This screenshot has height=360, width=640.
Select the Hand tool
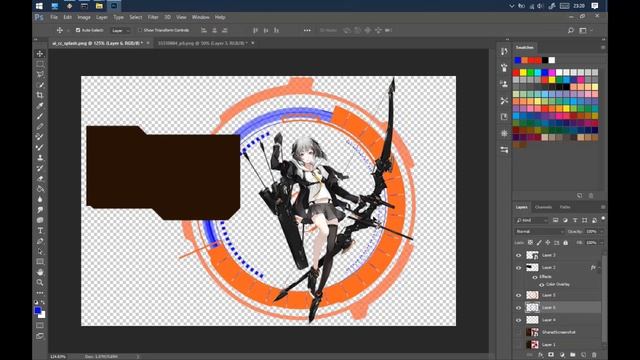(40, 272)
